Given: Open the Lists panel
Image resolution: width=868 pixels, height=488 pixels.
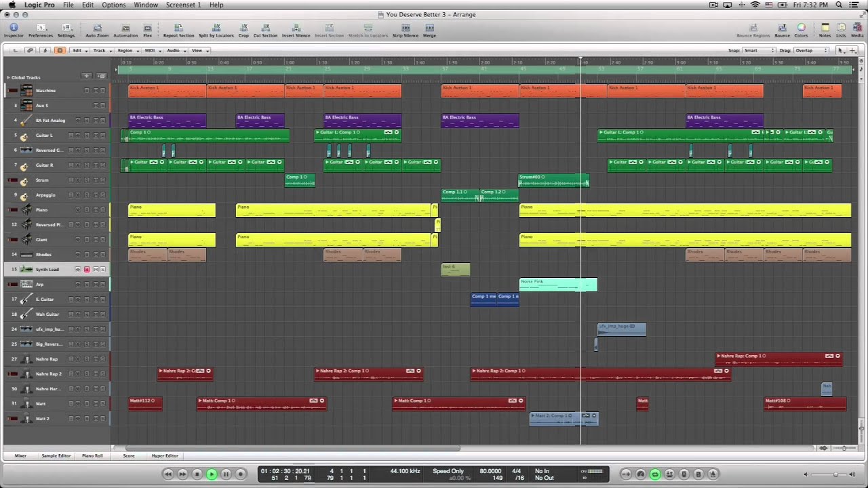Looking at the screenshot, I should pos(841,30).
